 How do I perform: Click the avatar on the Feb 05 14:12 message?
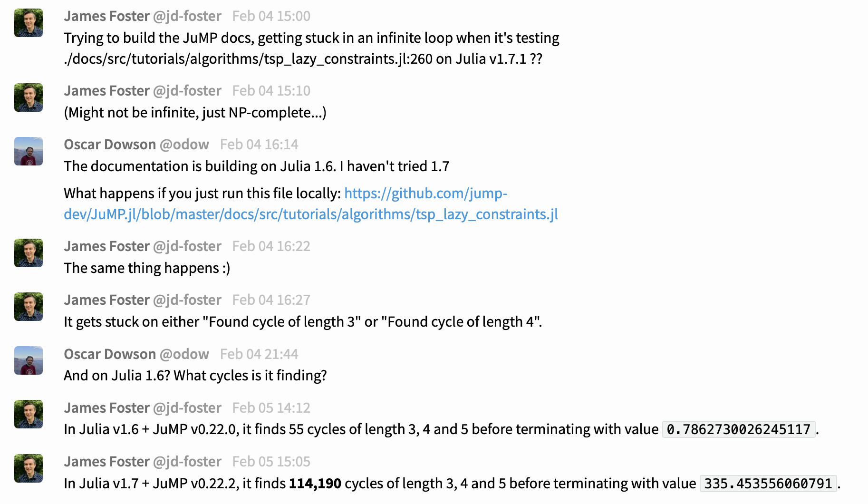28,414
